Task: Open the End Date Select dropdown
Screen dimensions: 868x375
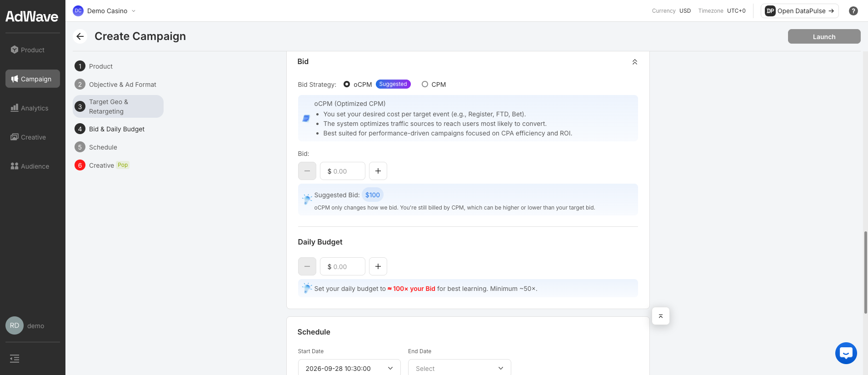Action: 459,368
